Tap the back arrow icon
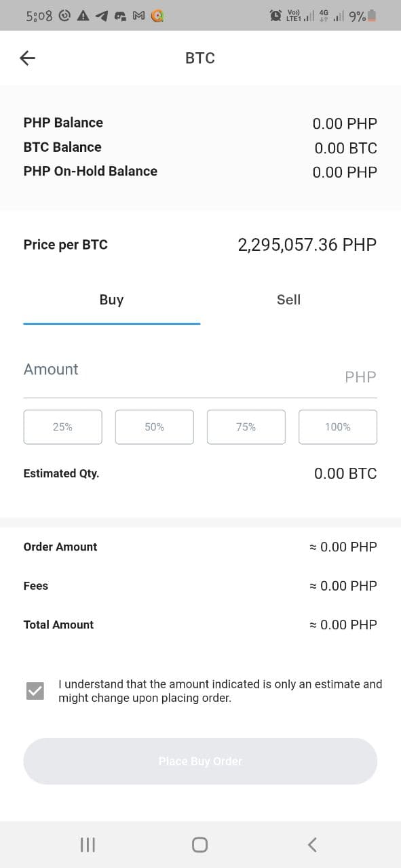This screenshot has width=401, height=868. tap(27, 58)
